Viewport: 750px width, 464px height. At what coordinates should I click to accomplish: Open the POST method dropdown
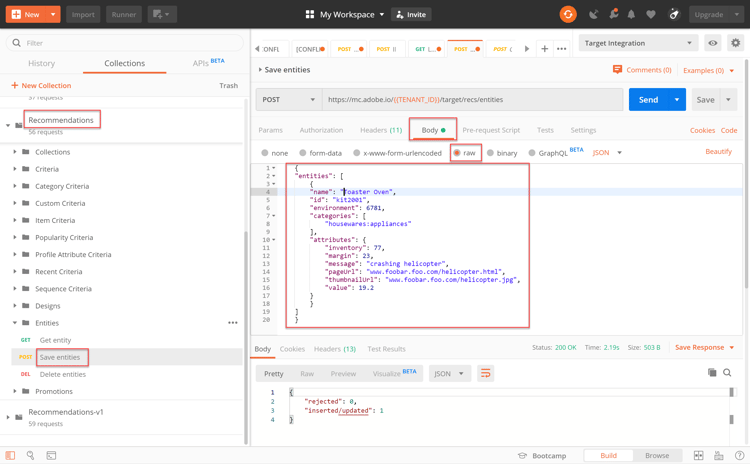(288, 99)
